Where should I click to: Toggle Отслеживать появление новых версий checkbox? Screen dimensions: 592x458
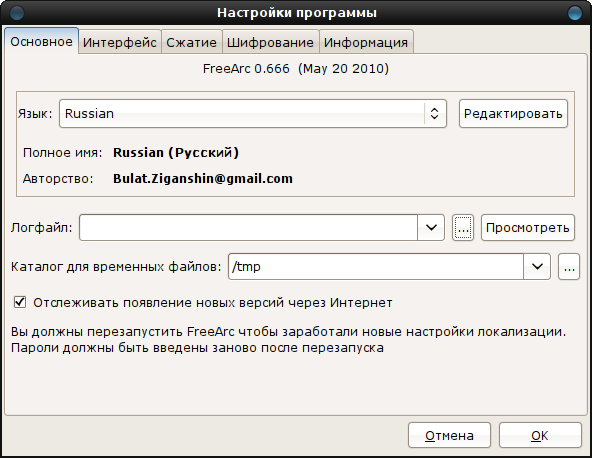(20, 302)
